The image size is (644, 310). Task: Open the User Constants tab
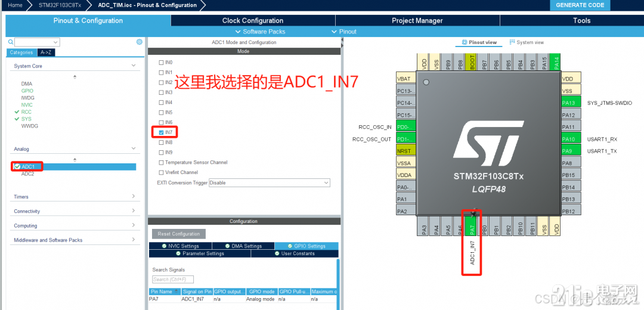[295, 253]
